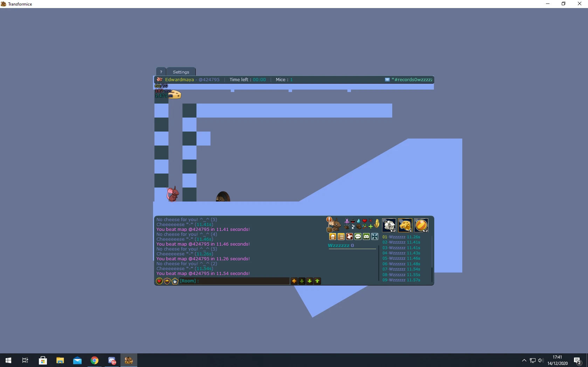Toggle fullscreen with the arrows button

pos(375,237)
